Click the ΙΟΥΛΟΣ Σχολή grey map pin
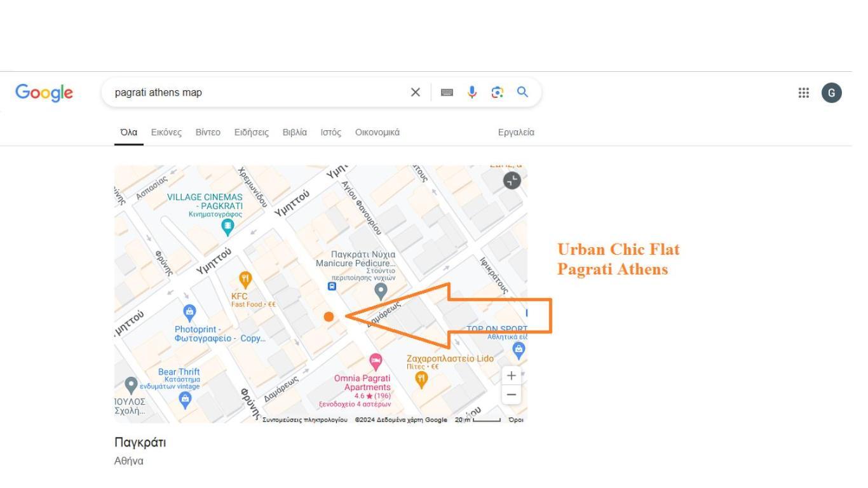 point(132,385)
